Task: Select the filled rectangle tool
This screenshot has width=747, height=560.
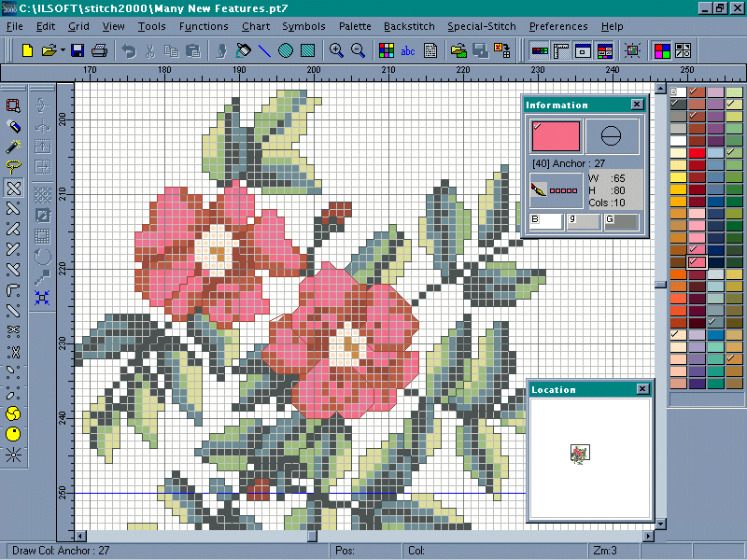Action: click(x=308, y=50)
